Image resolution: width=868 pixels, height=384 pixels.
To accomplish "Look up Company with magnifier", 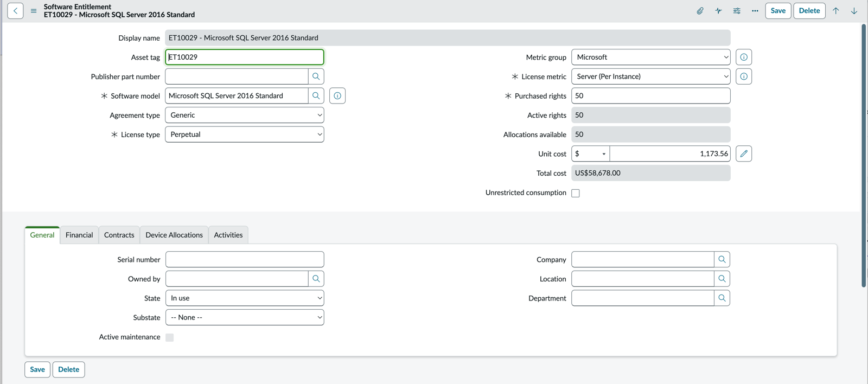I will [722, 259].
